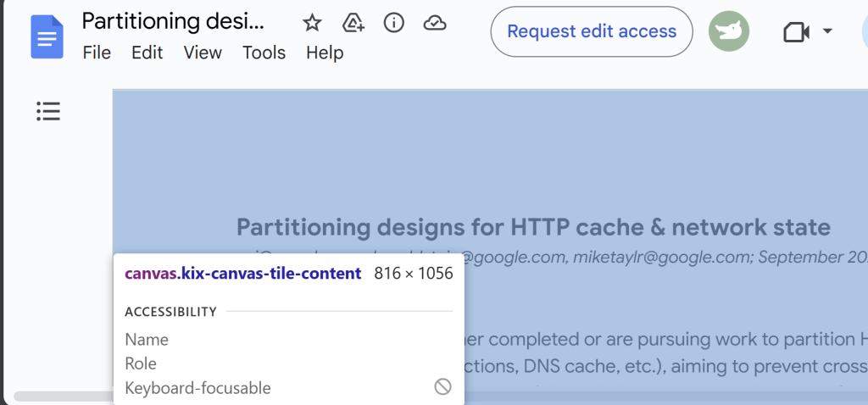The height and width of the screenshot is (405, 868).
Task: Expand the dropdown arrow beside the camera
Action: click(x=827, y=32)
